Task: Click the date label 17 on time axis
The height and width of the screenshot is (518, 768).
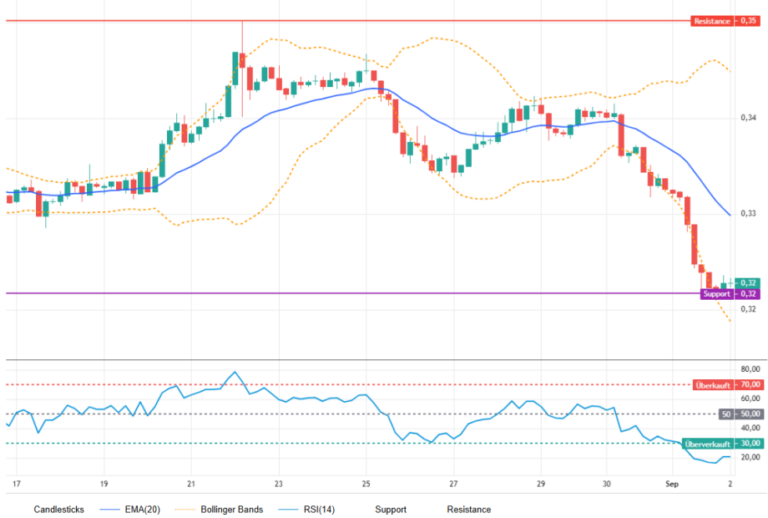Action: coord(17,484)
